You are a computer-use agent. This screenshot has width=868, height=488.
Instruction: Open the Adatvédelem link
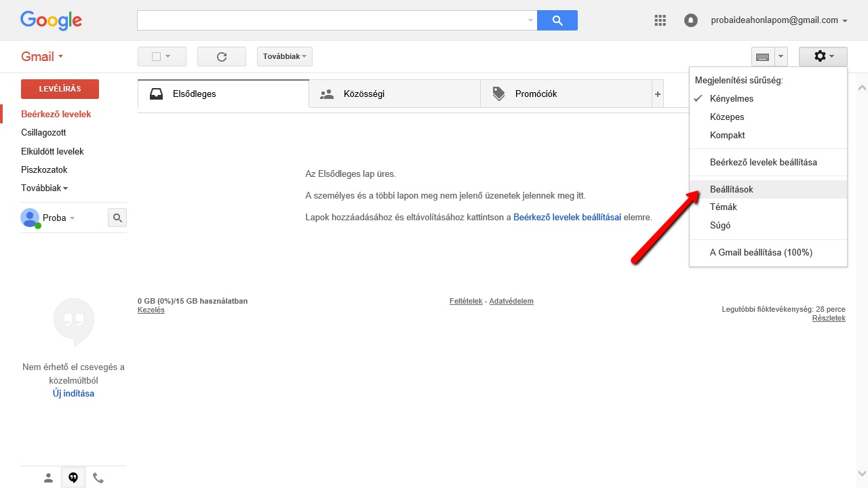(511, 301)
